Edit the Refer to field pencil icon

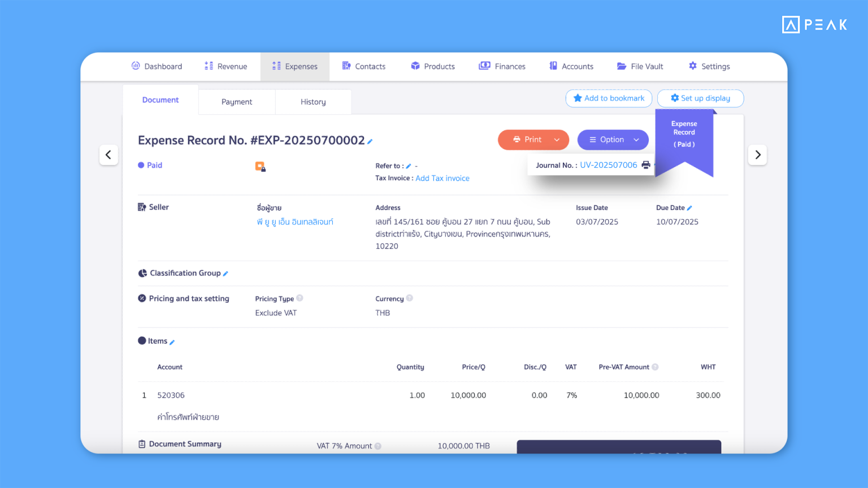click(x=409, y=166)
